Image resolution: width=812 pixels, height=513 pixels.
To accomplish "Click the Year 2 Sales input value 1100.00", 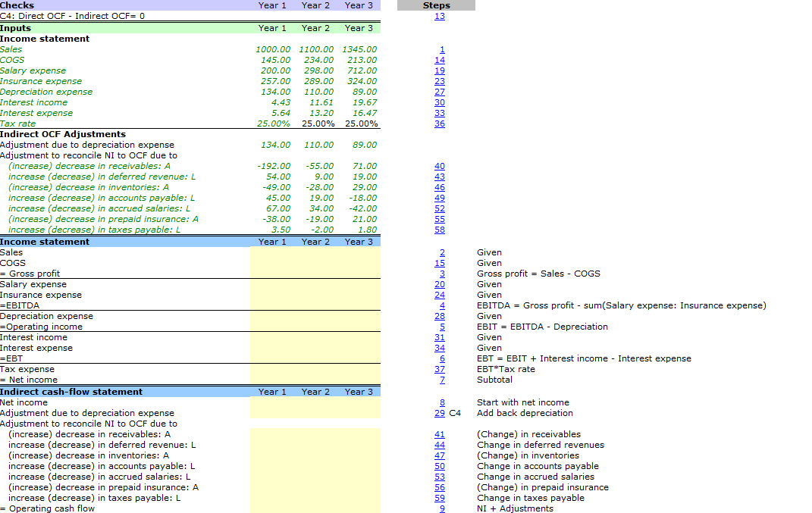I will coord(315,49).
